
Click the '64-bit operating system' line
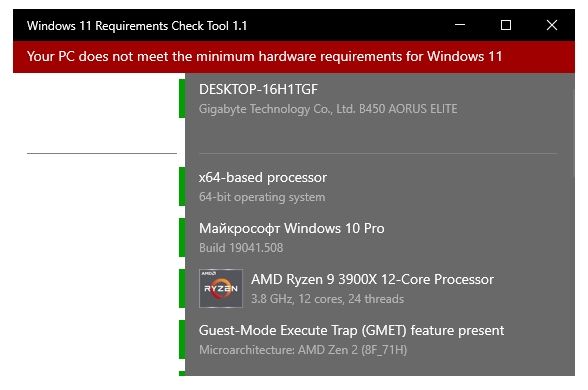click(262, 197)
